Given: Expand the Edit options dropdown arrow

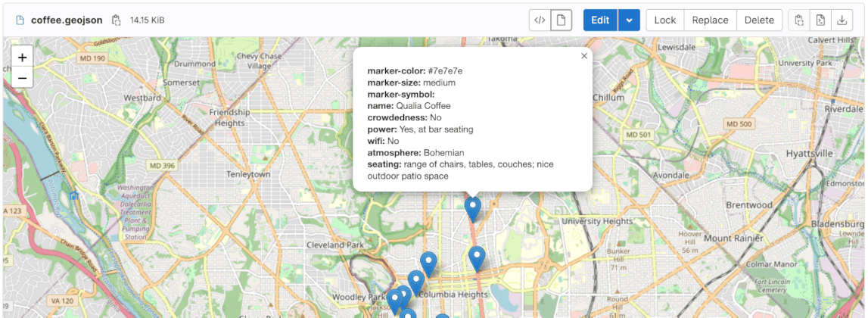Looking at the screenshot, I should pos(629,20).
